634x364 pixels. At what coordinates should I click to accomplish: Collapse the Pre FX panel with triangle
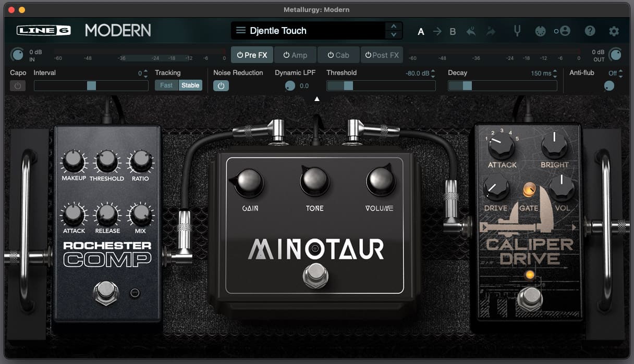click(316, 98)
